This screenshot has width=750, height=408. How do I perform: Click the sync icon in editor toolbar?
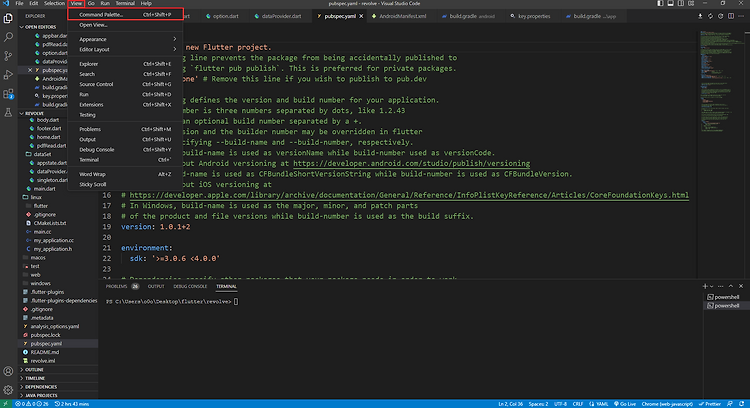coord(710,16)
